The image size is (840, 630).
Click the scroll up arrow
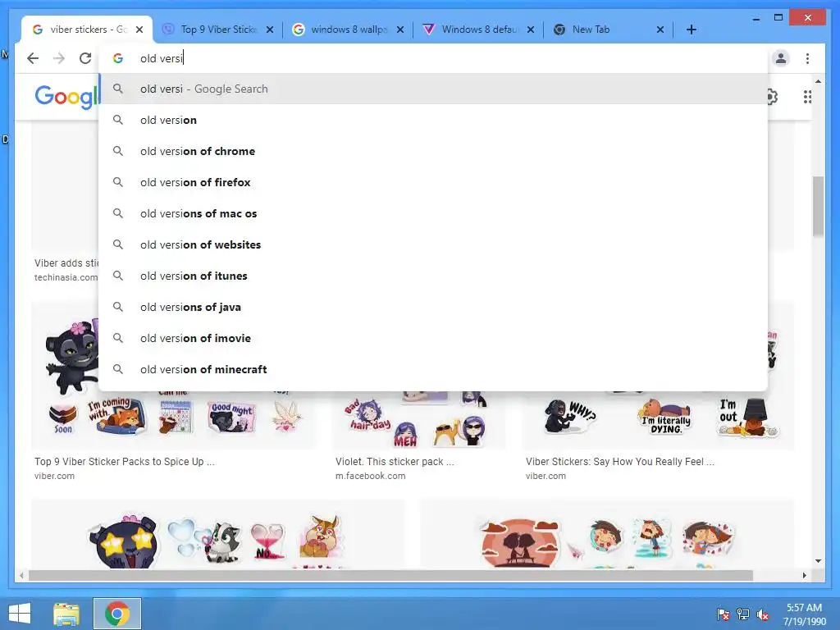click(818, 81)
